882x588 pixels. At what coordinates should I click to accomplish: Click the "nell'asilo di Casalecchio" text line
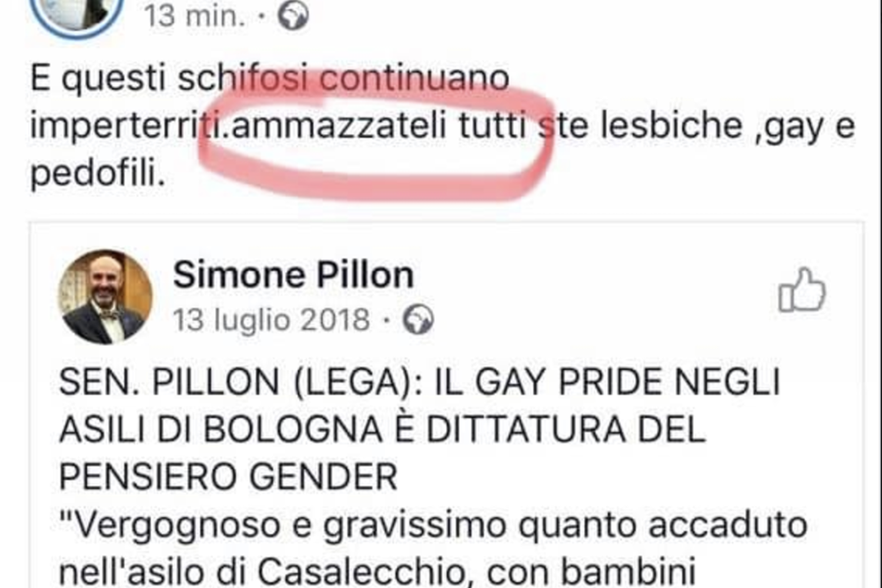click(x=377, y=572)
